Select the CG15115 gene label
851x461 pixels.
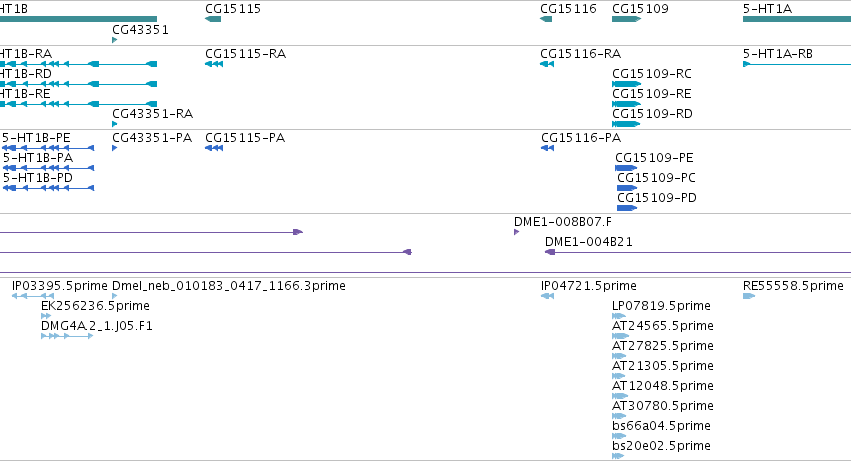tap(233, 9)
